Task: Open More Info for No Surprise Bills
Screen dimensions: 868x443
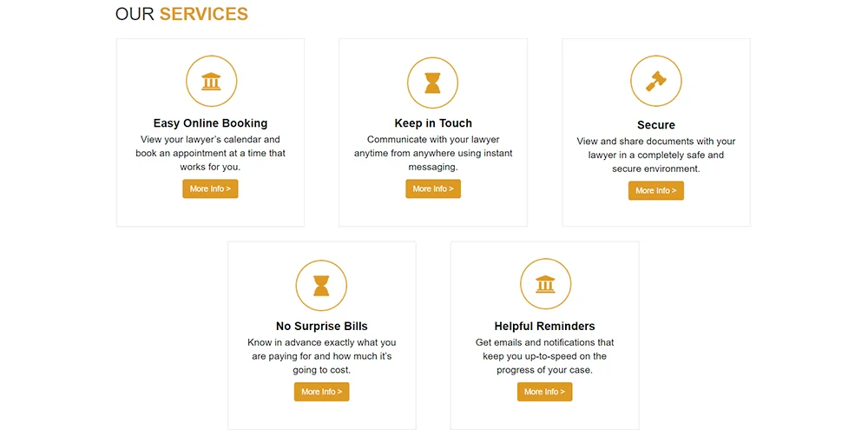Action: tap(322, 392)
